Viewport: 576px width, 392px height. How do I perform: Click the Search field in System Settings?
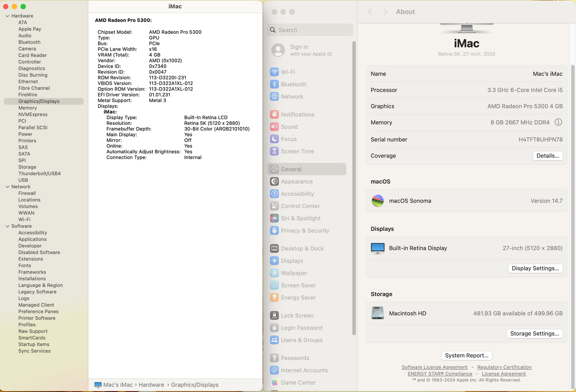click(x=310, y=30)
